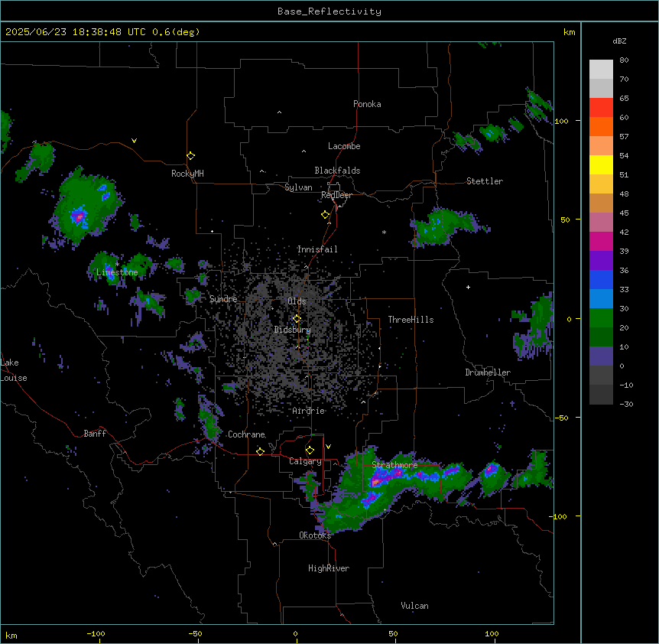Click the magenta storm cell near Strathmore
Screen dimensions: 659x644
click(377, 480)
